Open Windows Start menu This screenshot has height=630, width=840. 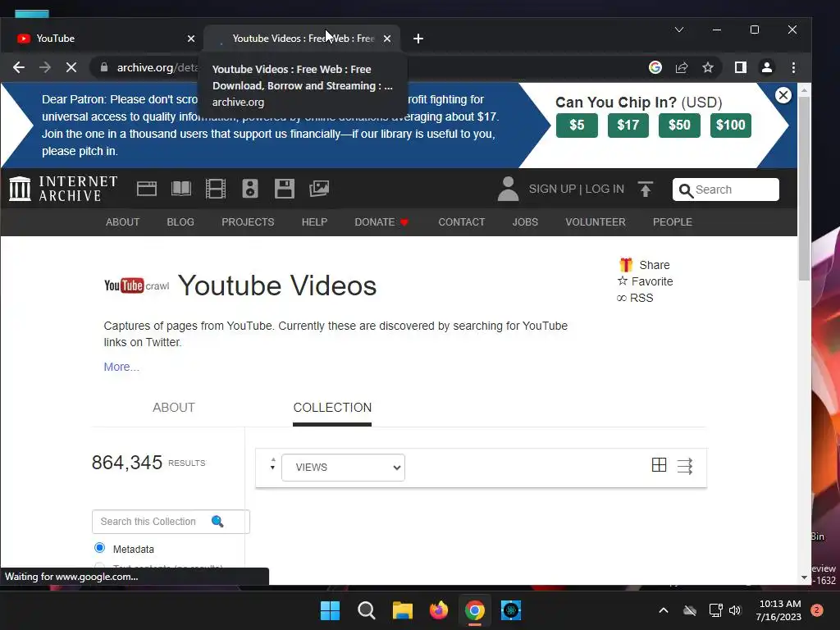click(x=330, y=610)
